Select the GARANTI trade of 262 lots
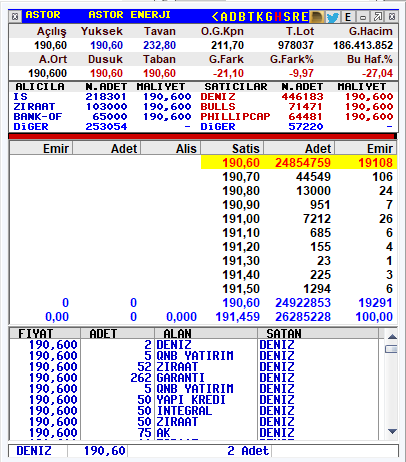 tap(194, 378)
